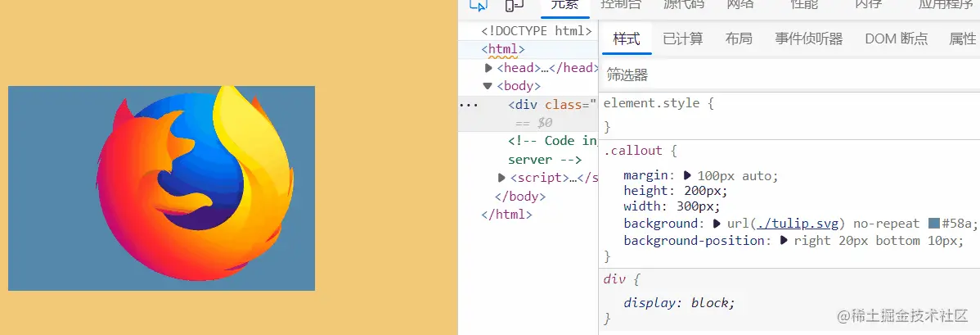
Task: Toggle the device emulation icon
Action: 515,5
